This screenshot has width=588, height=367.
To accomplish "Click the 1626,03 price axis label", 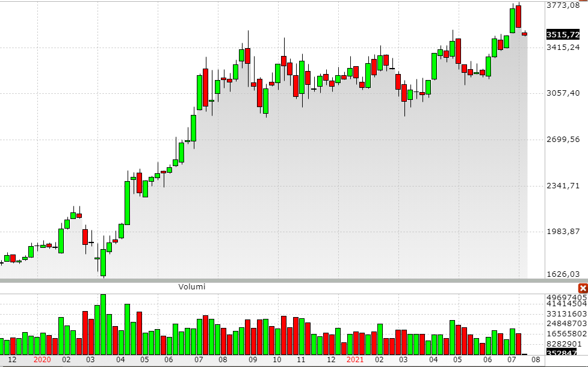I will click(563, 274).
